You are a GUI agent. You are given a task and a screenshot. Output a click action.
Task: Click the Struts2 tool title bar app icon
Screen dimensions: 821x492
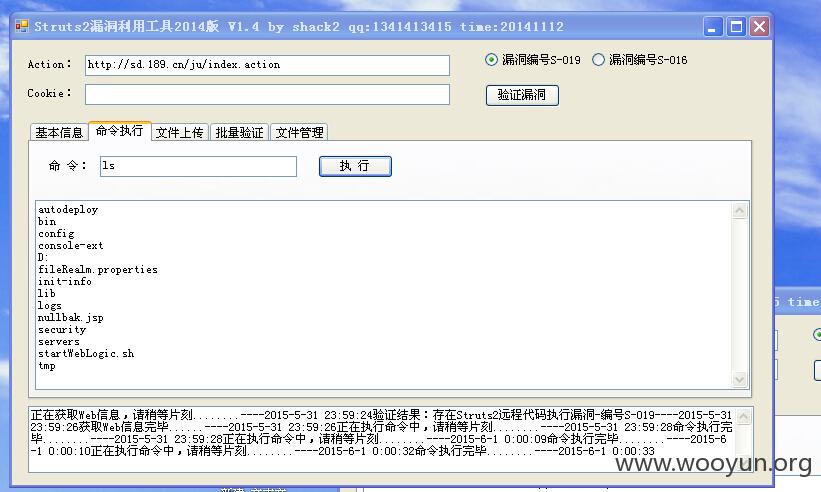pyautogui.click(x=21, y=26)
